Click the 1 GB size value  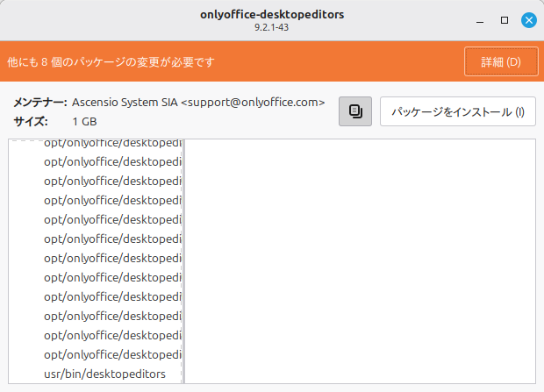tap(86, 121)
